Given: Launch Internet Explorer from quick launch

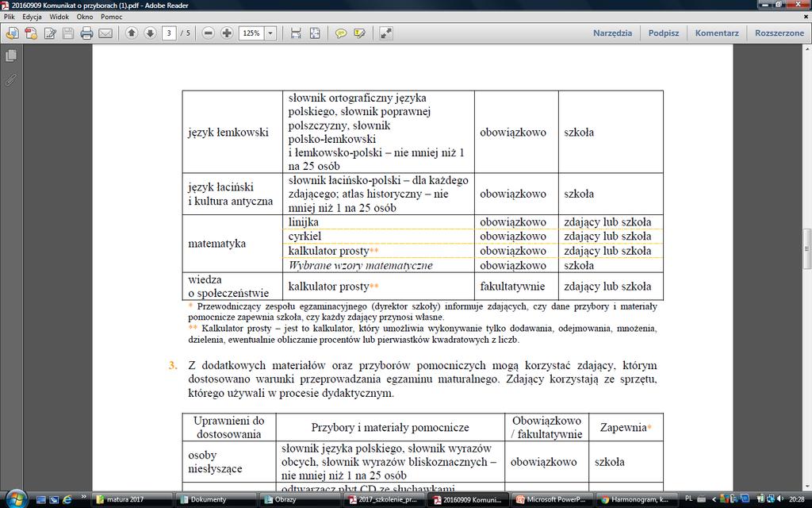Looking at the screenshot, I should point(67,500).
